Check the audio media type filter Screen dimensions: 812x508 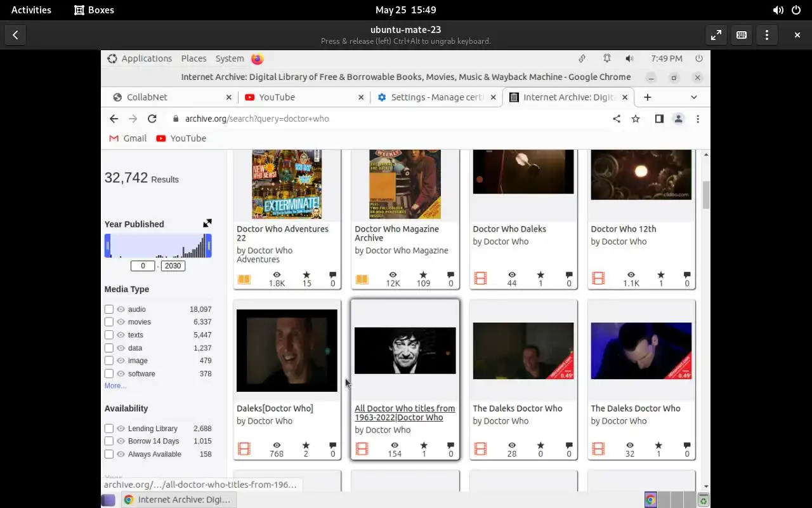[x=109, y=309]
